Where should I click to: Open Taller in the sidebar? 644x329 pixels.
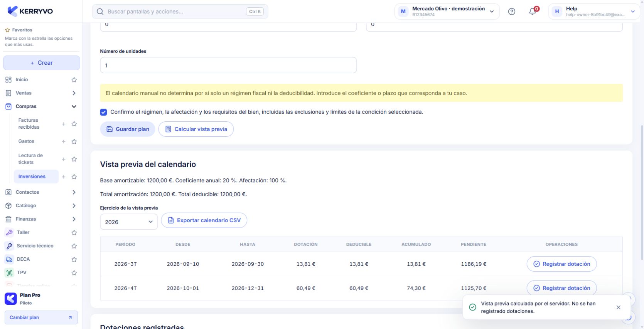click(x=23, y=232)
